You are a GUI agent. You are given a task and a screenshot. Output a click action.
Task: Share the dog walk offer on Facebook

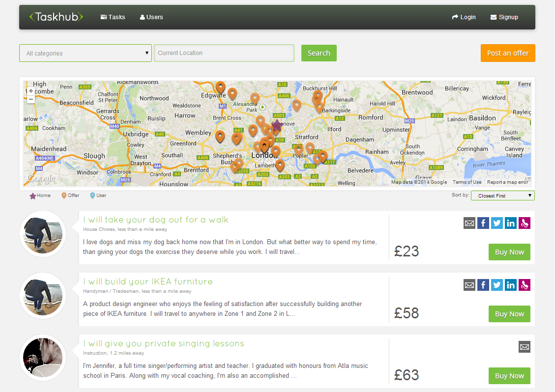(x=483, y=223)
